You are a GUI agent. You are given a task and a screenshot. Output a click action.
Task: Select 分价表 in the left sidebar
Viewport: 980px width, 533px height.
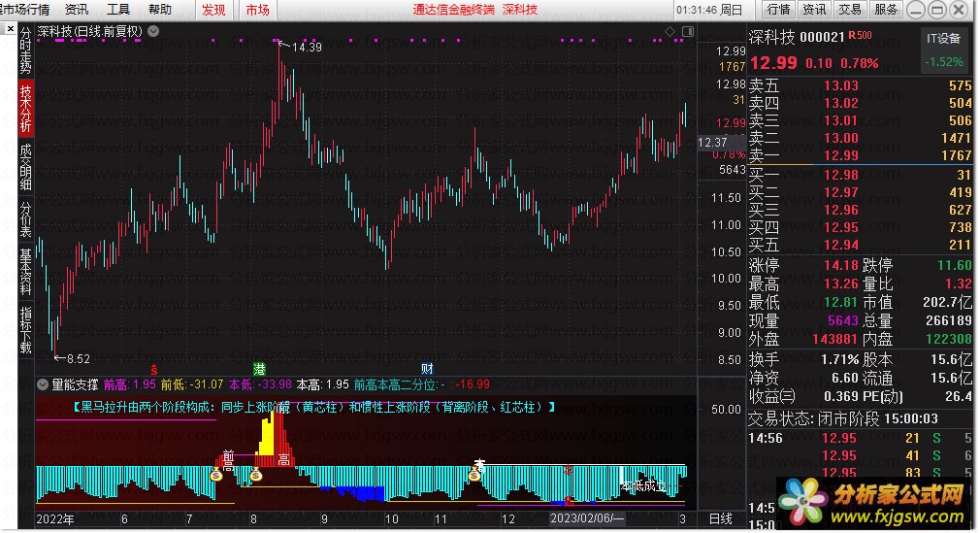click(25, 218)
